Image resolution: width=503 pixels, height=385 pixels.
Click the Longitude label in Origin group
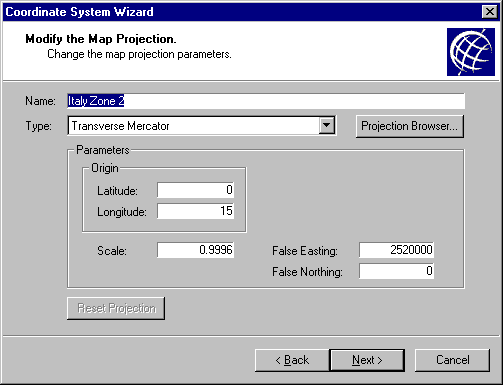click(122, 212)
